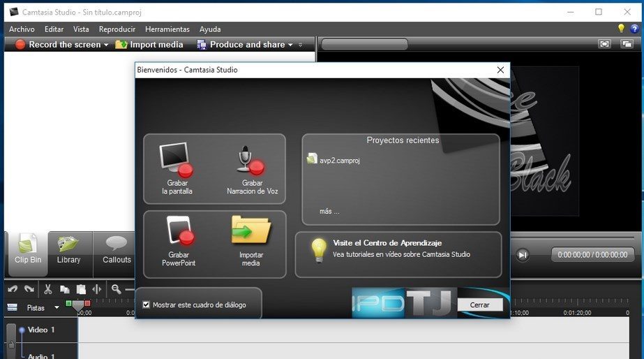Toggle the lock on Video 1 track
Screen dimensions: 644x359
click(x=11, y=345)
